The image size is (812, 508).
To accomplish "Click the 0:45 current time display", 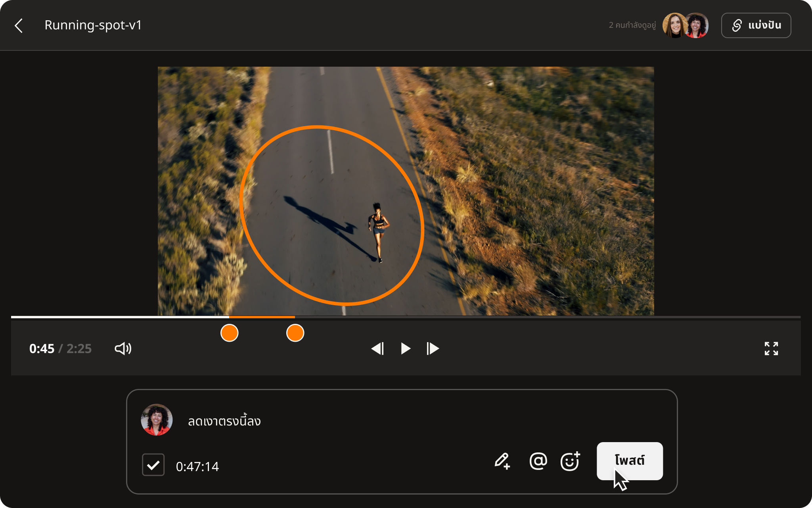I will (x=42, y=348).
